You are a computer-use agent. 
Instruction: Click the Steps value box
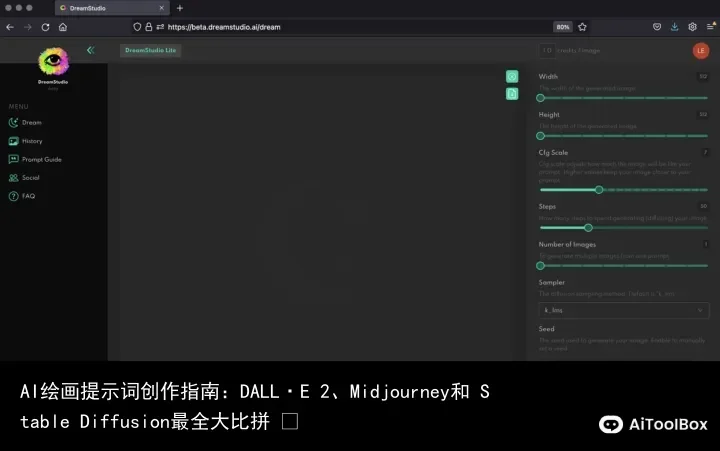(703, 206)
